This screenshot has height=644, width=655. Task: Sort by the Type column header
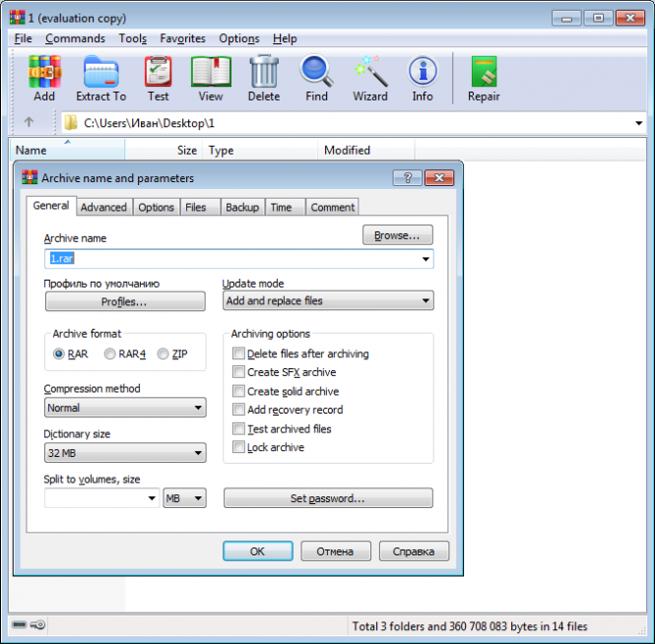pyautogui.click(x=260, y=150)
